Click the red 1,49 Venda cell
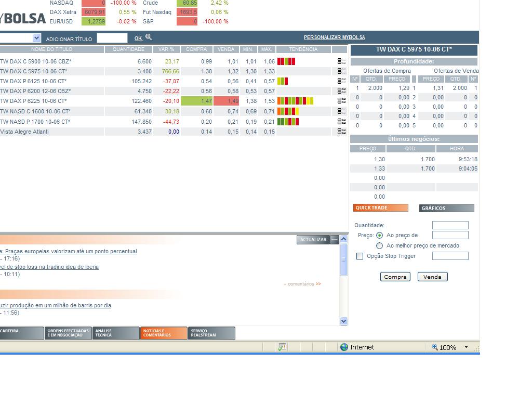This screenshot has height=416, width=532. (226, 101)
